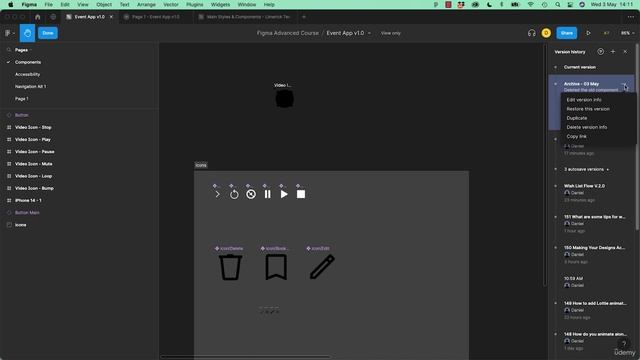Open the Event App v1.0 file name dropdown
Viewport: 640px width, 360px height.
click(x=369, y=33)
